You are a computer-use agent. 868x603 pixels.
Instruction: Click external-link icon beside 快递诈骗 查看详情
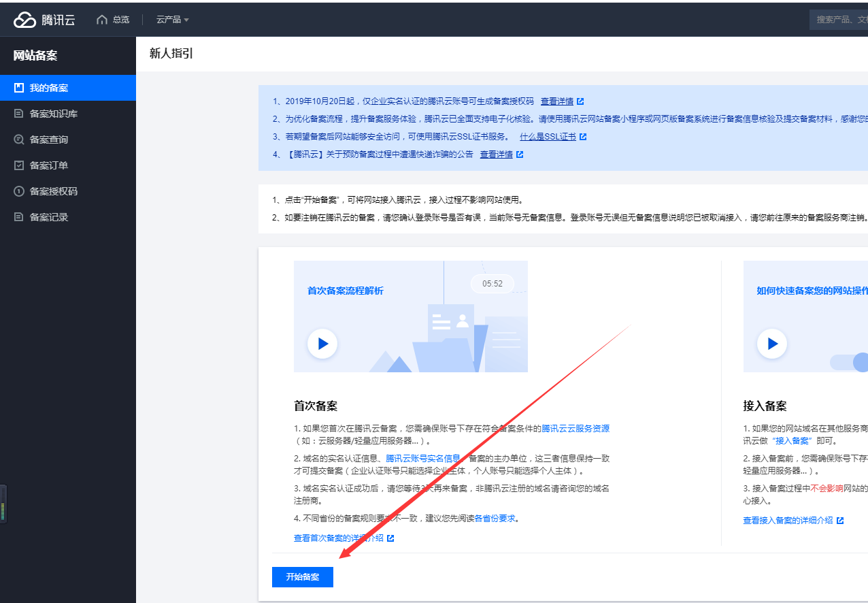click(520, 154)
